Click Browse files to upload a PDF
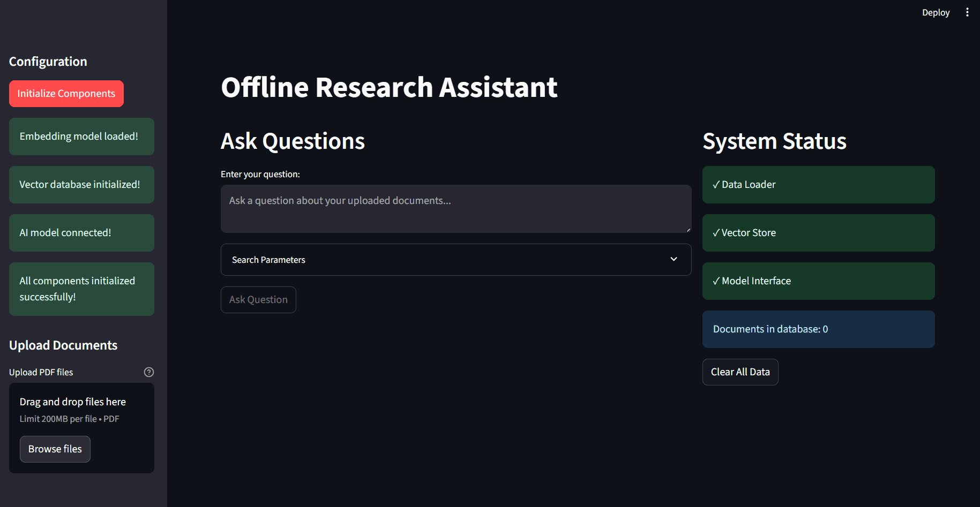Screen dimensions: 980x507 coord(55,449)
